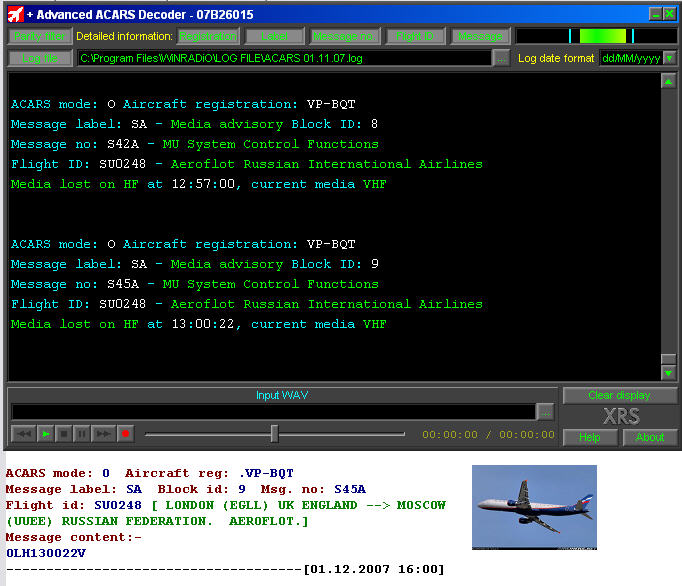Viewport: 682px width, 586px height.
Task: Click message number S45A in decoder display
Action: coord(123,284)
